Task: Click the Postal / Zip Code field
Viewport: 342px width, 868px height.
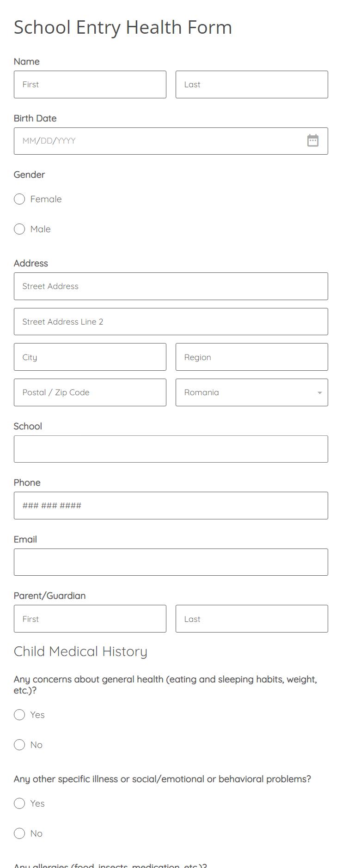Action: click(90, 392)
